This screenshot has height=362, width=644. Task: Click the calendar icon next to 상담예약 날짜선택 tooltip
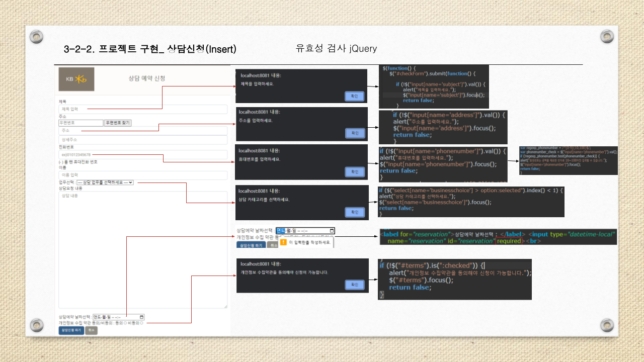pos(332,230)
